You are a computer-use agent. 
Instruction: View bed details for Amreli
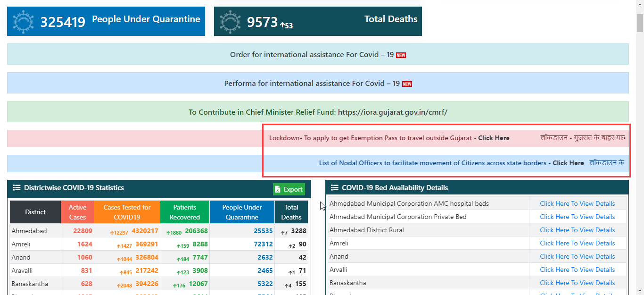(578, 243)
